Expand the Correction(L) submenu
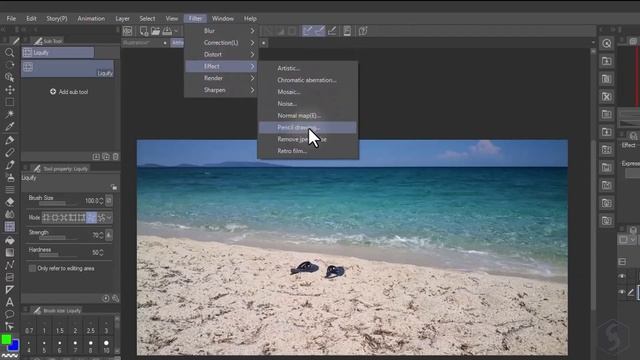 (x=221, y=42)
